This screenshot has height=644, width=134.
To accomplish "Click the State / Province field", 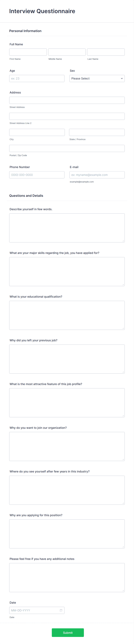I will click(97, 132).
